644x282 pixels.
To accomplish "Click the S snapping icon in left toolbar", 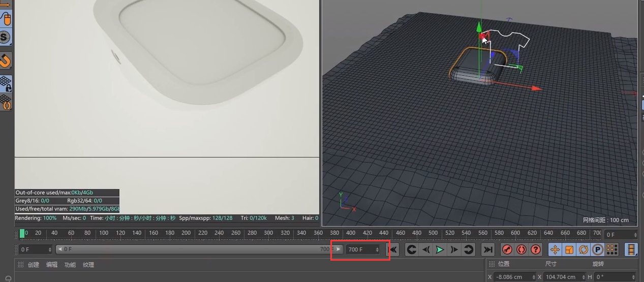I will (x=5, y=37).
